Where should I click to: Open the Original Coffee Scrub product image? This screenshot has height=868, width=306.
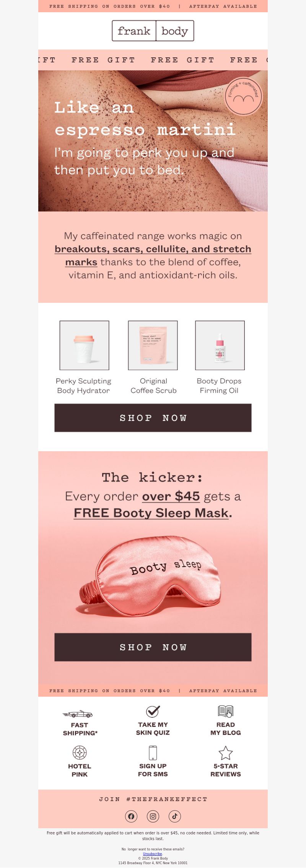coord(153,345)
